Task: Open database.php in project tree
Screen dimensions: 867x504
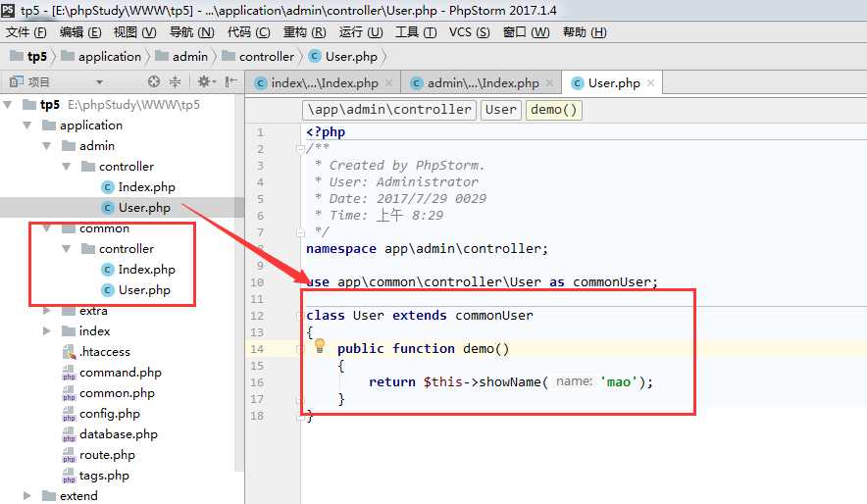Action: pyautogui.click(x=119, y=433)
